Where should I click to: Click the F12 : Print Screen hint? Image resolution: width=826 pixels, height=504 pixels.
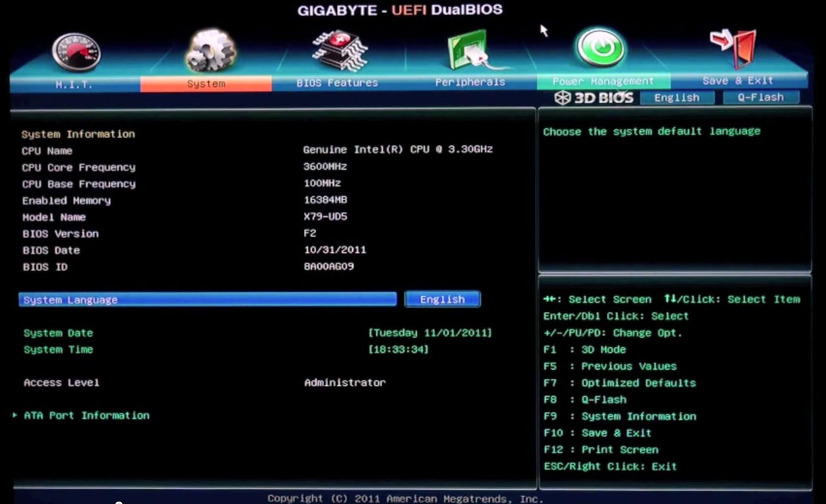pos(601,450)
